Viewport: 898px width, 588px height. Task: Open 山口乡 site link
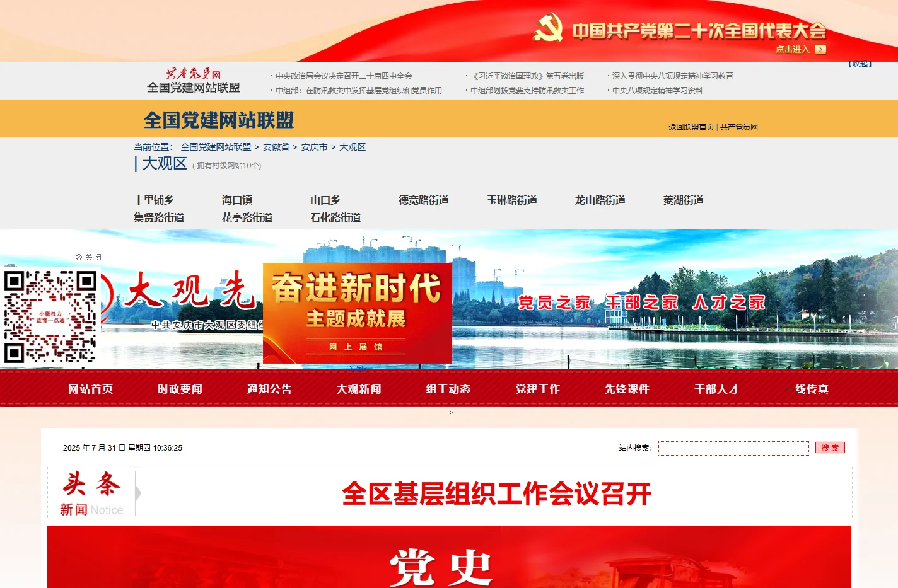(325, 200)
